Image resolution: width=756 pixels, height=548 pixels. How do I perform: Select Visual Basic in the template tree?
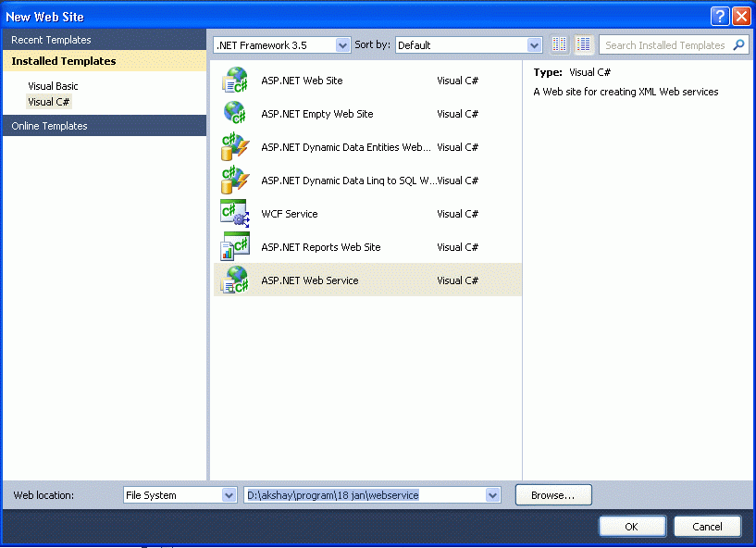(53, 86)
